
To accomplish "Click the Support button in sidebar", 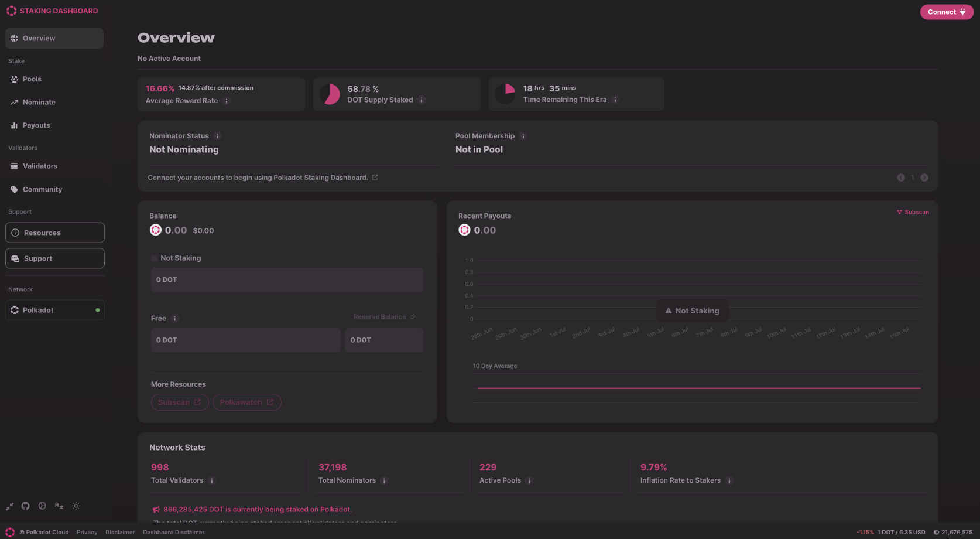I will 55,258.
